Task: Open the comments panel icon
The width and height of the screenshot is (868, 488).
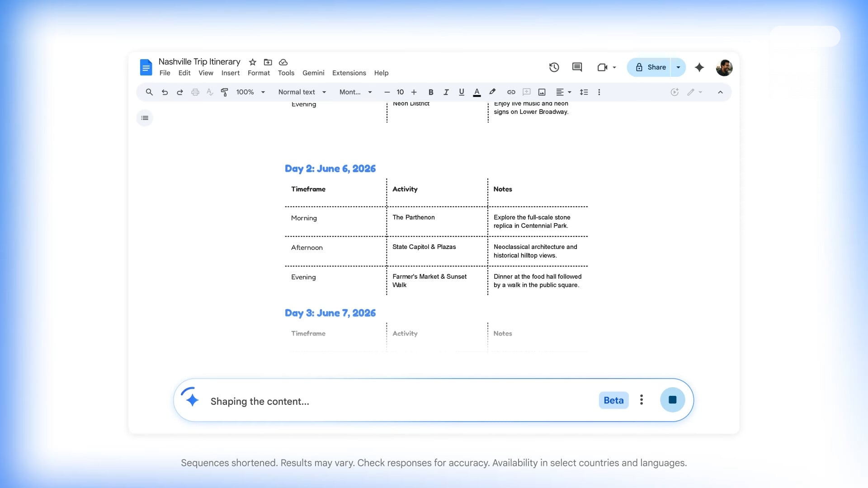Action: tap(577, 67)
